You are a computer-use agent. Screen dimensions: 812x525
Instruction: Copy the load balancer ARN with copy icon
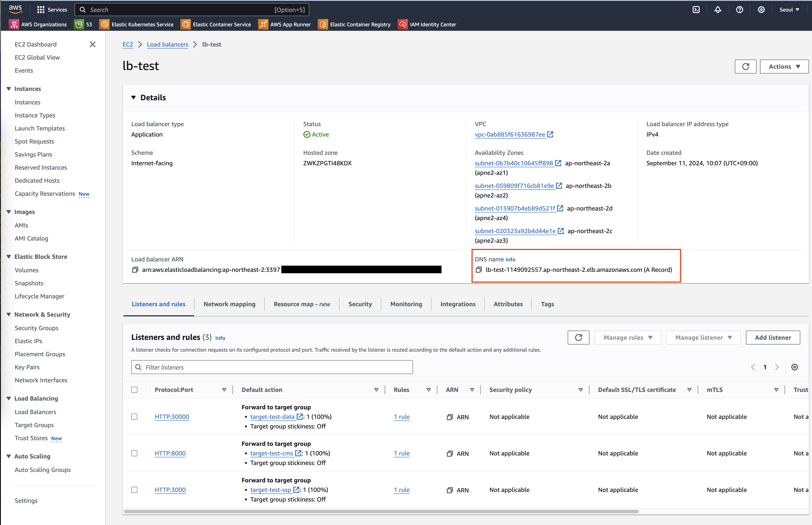[x=135, y=270]
